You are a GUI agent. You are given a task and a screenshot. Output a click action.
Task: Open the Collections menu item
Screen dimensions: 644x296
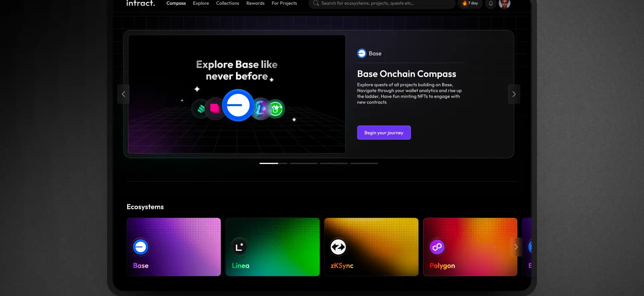[227, 3]
